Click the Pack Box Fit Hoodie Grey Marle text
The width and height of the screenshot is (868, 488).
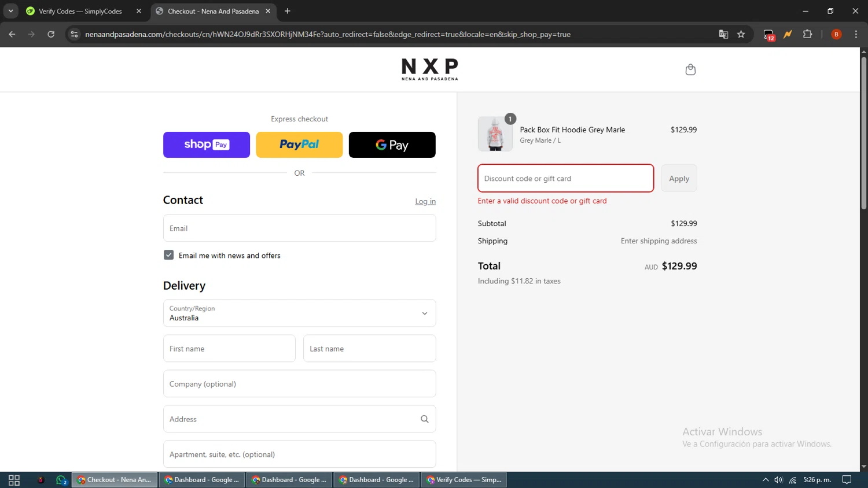pyautogui.click(x=572, y=130)
